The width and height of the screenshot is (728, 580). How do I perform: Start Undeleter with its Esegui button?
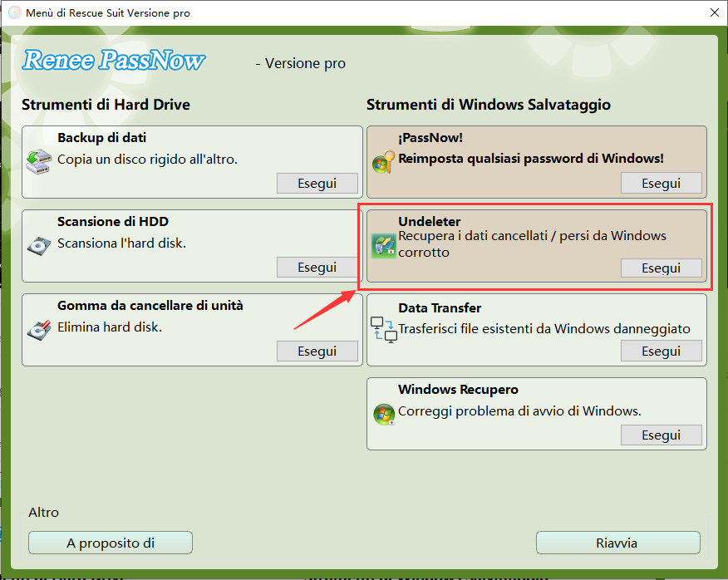[x=662, y=268]
